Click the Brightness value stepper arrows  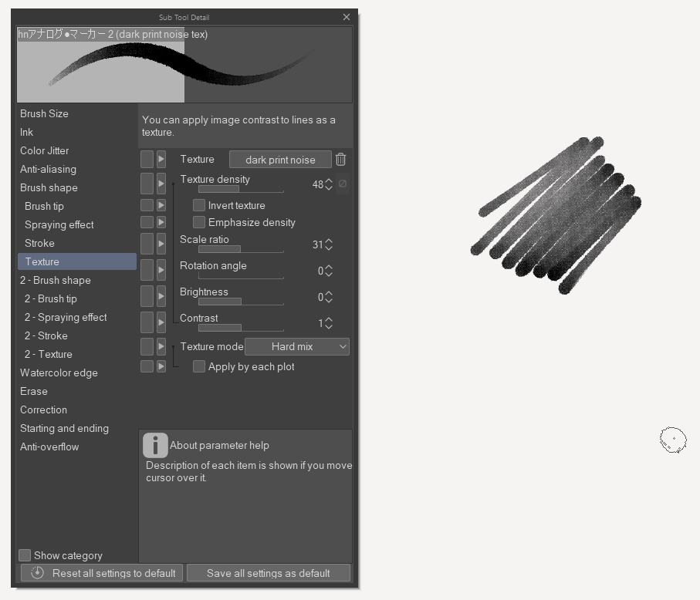coord(329,297)
